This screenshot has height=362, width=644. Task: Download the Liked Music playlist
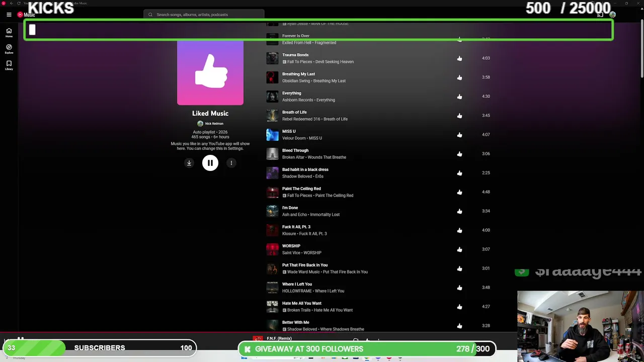click(x=189, y=163)
